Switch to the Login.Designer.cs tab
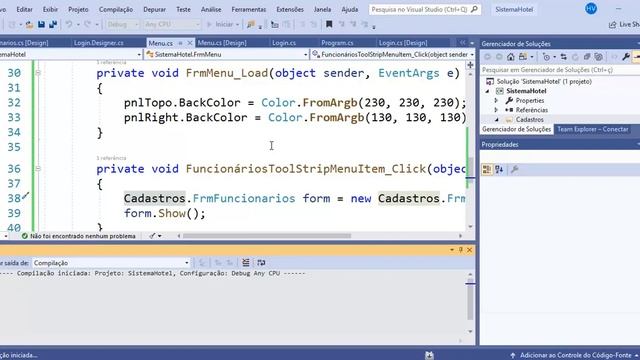Image resolution: width=640 pixels, height=360 pixels. (x=99, y=43)
